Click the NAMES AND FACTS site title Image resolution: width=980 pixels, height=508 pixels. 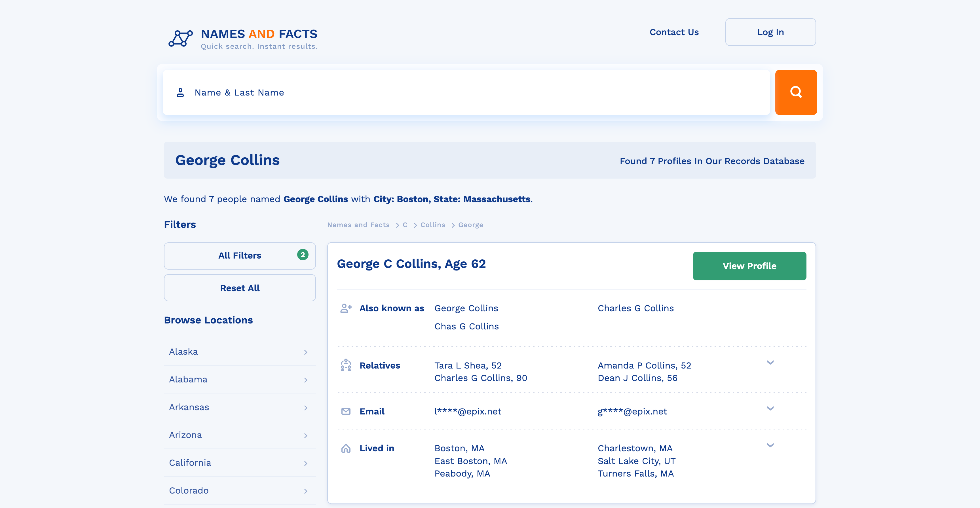pyautogui.click(x=259, y=34)
